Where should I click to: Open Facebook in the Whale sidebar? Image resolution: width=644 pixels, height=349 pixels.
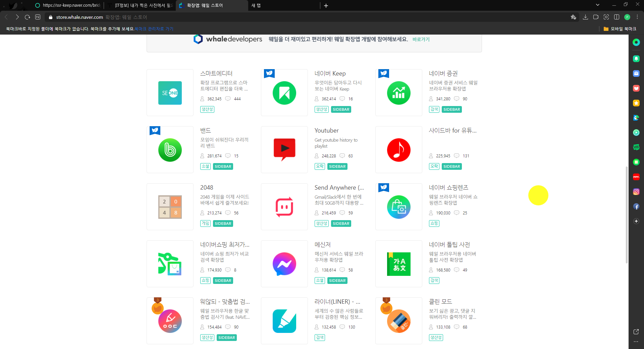(636, 206)
